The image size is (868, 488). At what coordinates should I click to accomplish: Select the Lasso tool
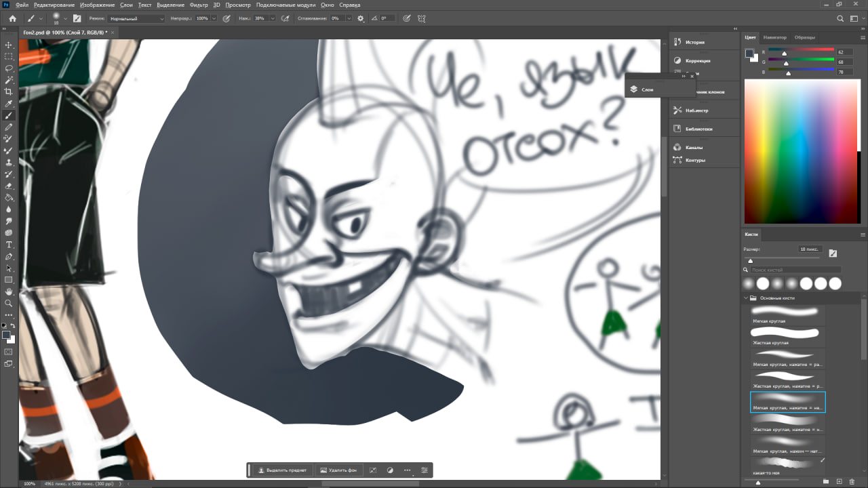point(9,68)
